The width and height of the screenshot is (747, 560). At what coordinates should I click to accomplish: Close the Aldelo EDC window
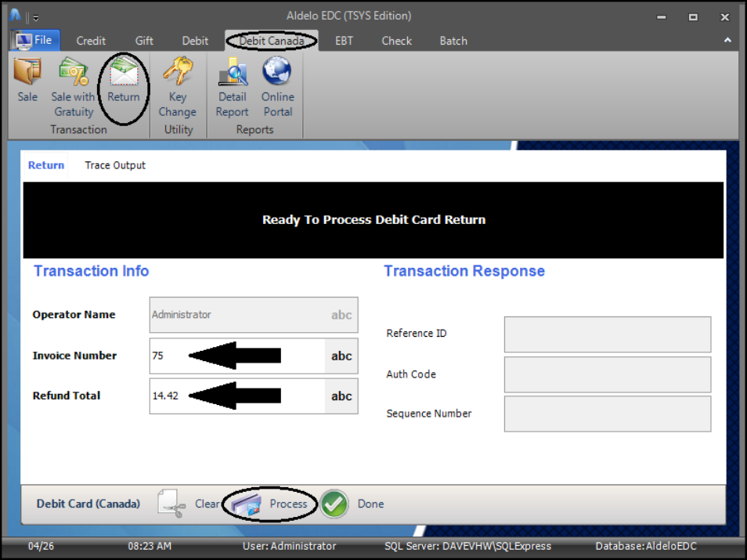pos(724,17)
